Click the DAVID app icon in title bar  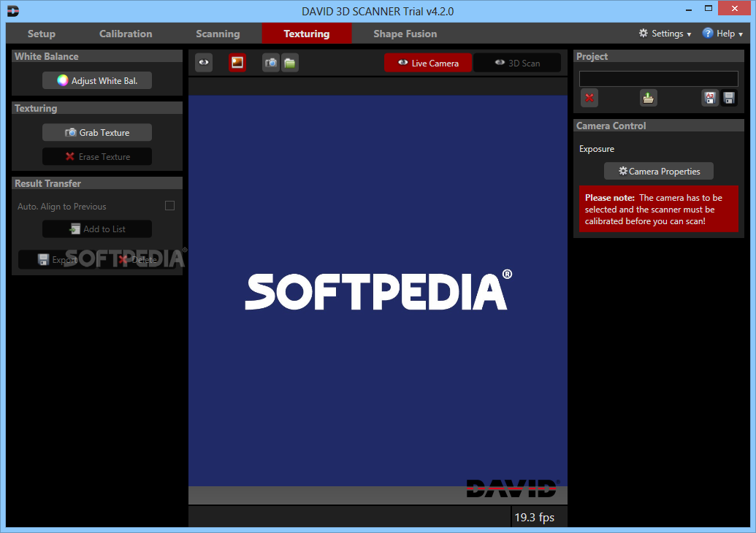pos(13,11)
